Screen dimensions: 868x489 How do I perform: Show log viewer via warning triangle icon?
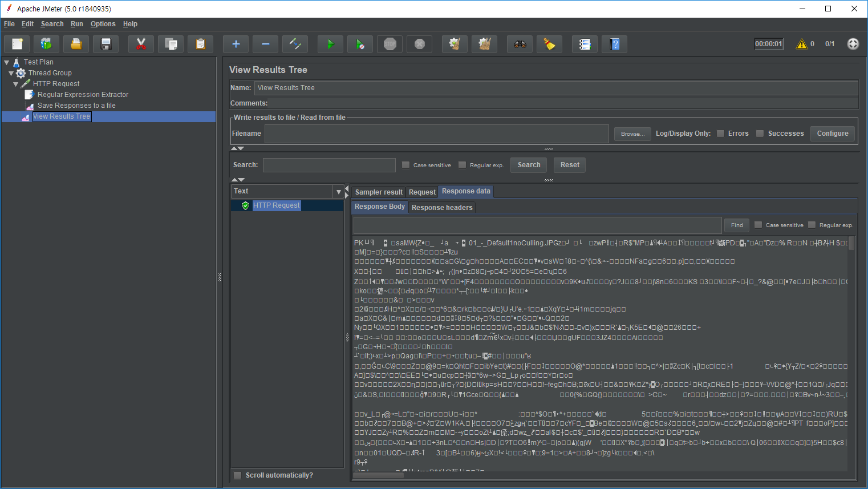pos(802,44)
